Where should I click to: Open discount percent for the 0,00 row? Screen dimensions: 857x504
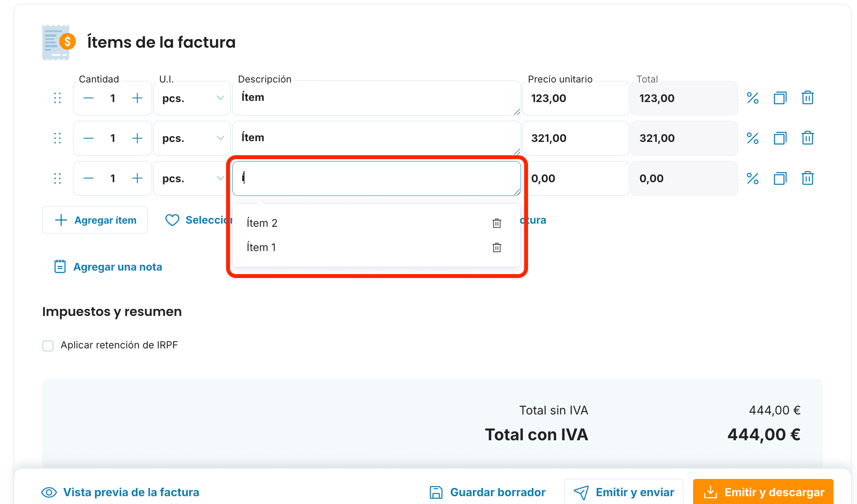[x=753, y=178]
